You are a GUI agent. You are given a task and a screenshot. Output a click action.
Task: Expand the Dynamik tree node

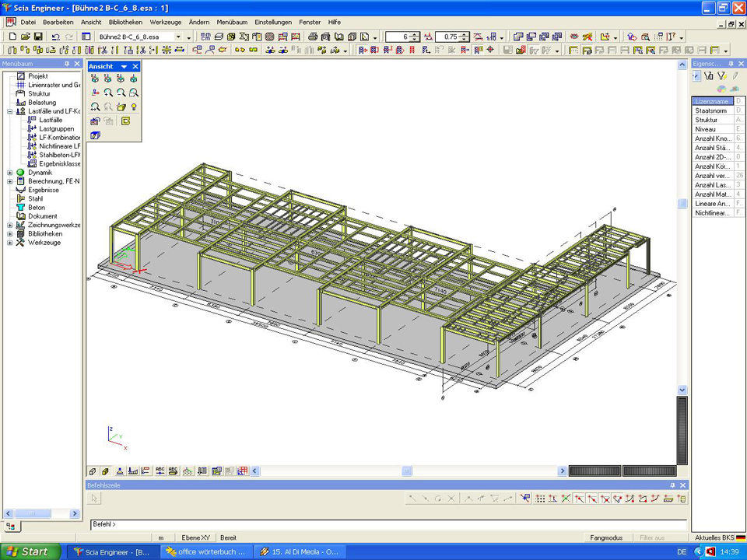tap(10, 173)
